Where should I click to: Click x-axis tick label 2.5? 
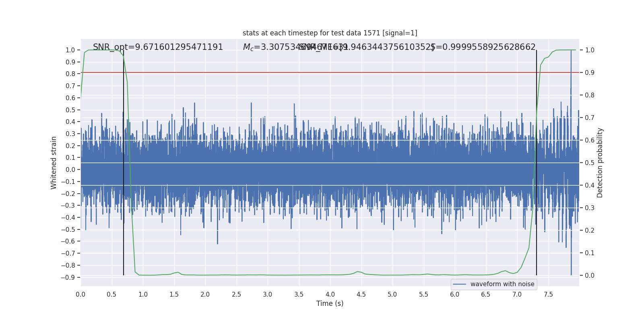[x=236, y=295]
